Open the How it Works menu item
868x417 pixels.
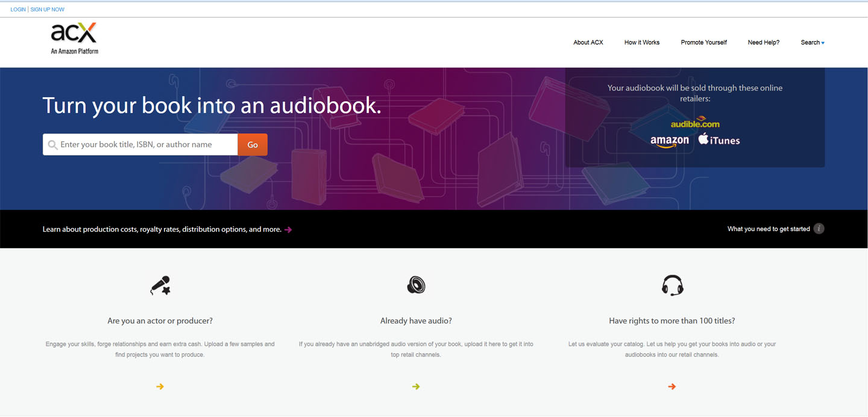coord(642,42)
